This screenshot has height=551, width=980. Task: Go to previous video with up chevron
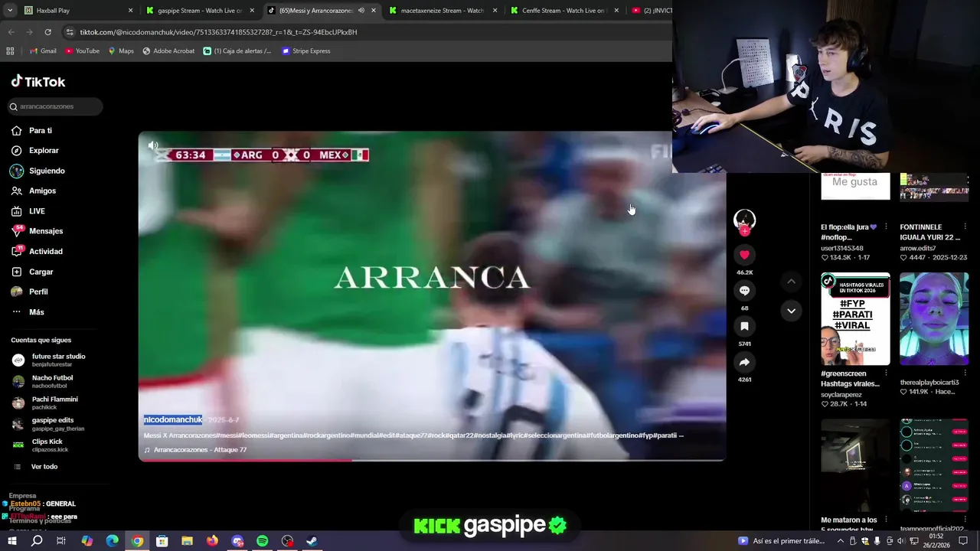(x=791, y=282)
